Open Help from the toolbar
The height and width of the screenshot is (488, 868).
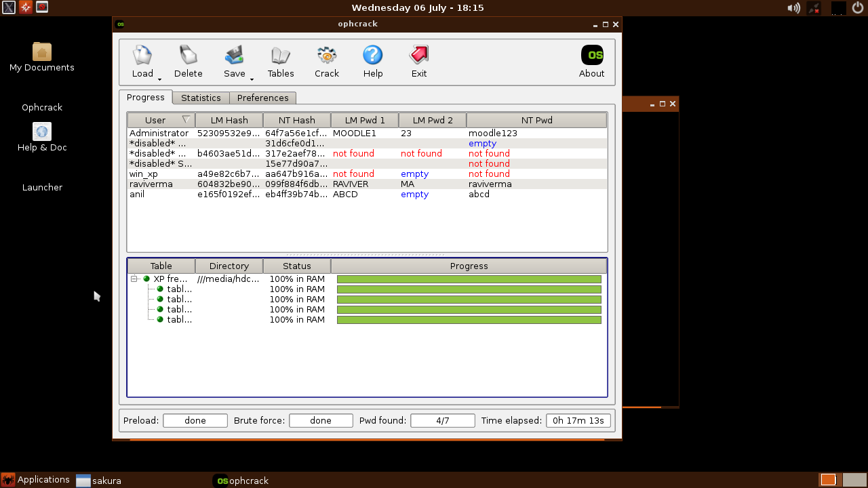coord(373,62)
